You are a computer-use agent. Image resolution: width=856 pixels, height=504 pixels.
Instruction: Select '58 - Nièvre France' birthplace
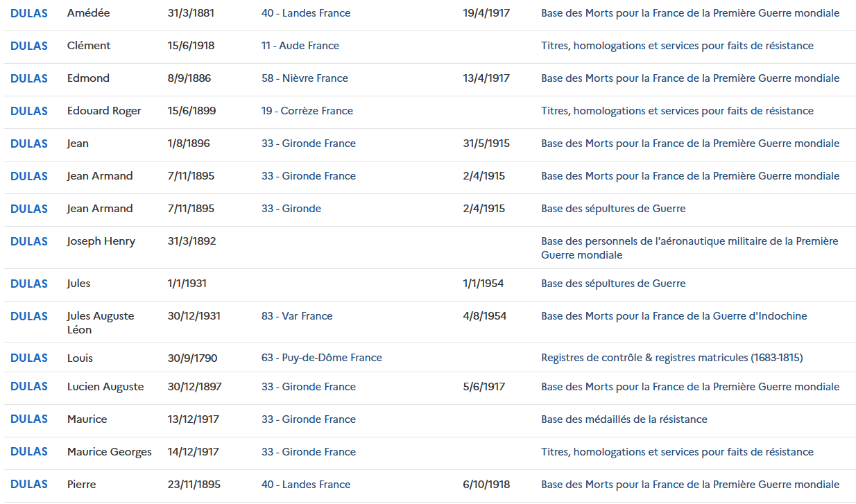(305, 78)
